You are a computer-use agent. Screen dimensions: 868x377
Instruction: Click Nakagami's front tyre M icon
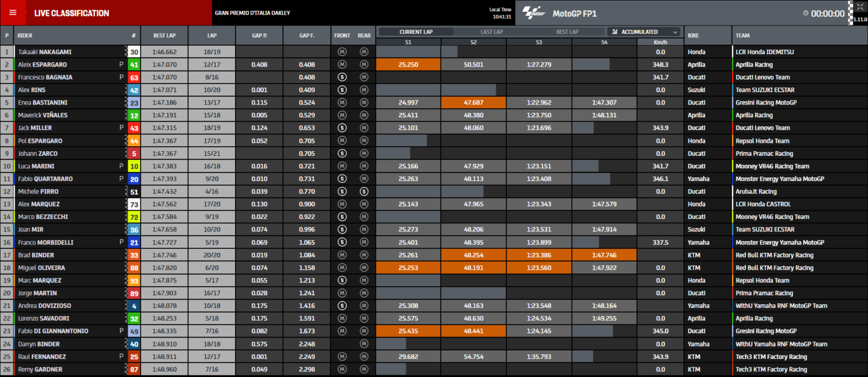tap(342, 52)
